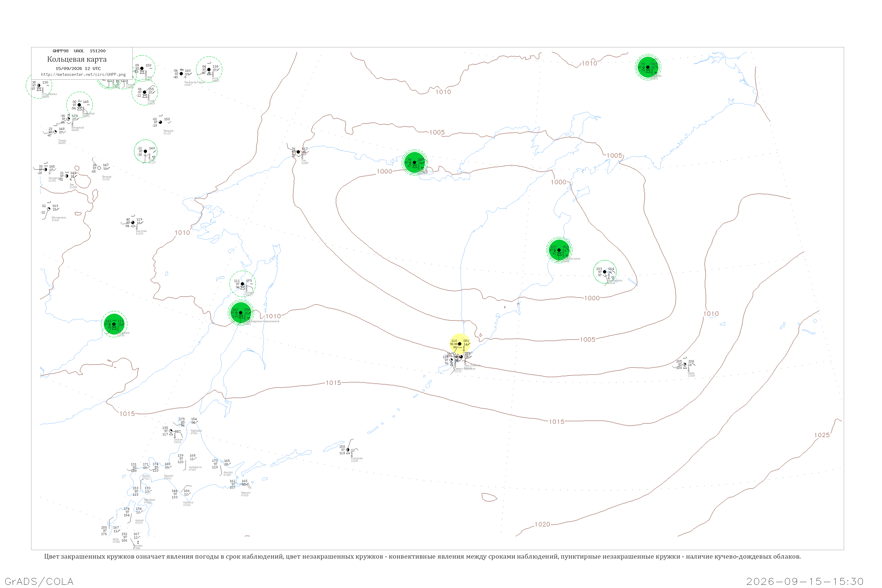Select the Nemuro 47420 station label
This screenshot has height=588, width=882.
click(x=245, y=494)
